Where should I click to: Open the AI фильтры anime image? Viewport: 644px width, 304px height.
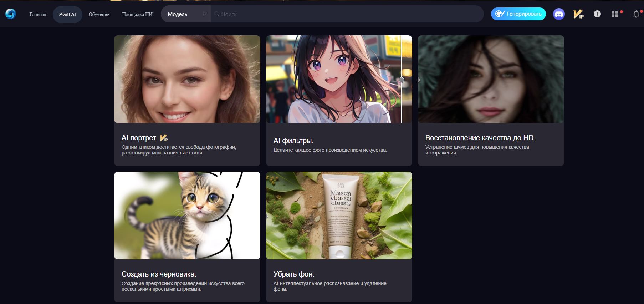click(339, 79)
